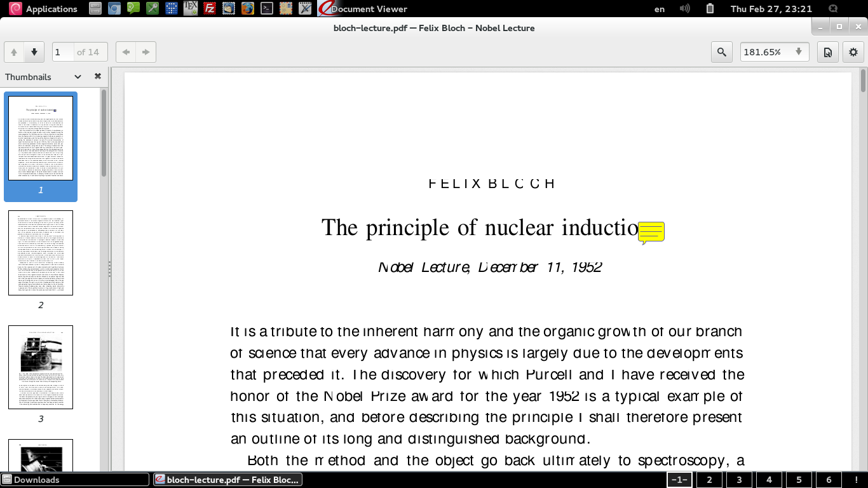Viewport: 868px width, 488px height.
Task: Click the forward history arrow
Action: click(x=146, y=51)
